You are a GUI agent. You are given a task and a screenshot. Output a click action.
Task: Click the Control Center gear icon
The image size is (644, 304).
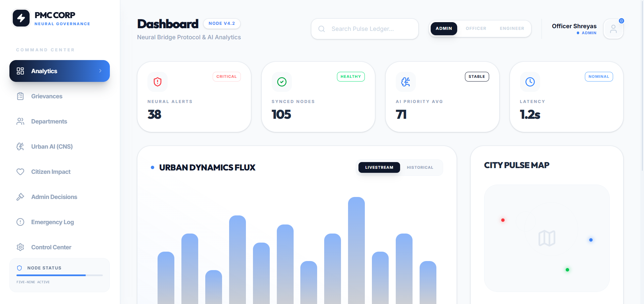tap(20, 247)
